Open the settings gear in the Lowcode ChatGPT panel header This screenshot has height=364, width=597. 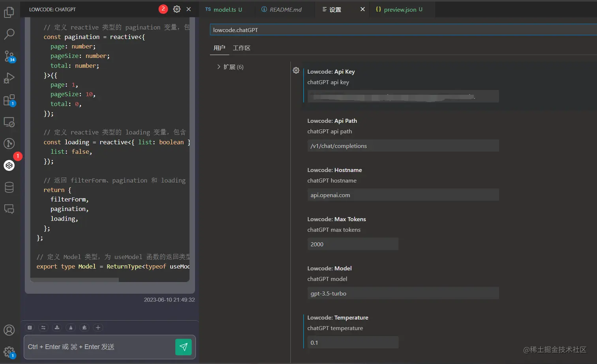point(177,9)
